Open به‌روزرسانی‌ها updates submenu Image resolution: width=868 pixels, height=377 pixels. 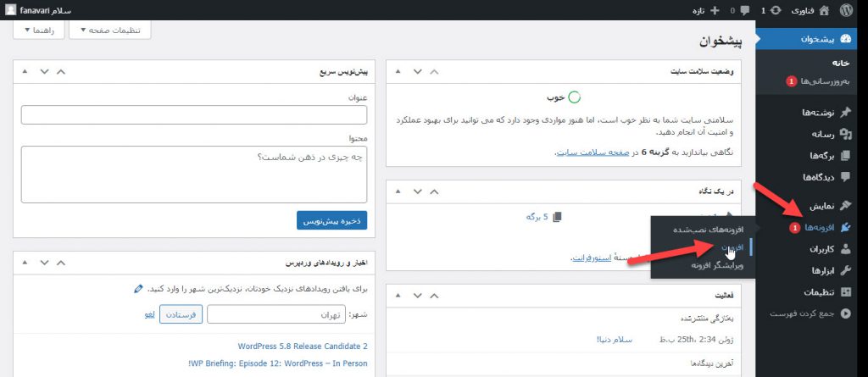818,81
